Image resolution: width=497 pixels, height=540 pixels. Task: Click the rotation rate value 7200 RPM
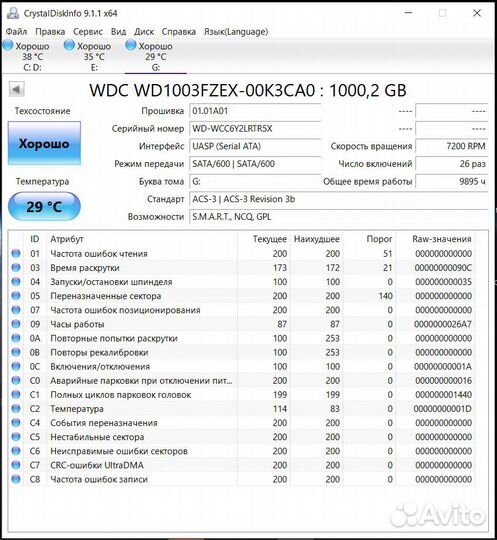452,146
